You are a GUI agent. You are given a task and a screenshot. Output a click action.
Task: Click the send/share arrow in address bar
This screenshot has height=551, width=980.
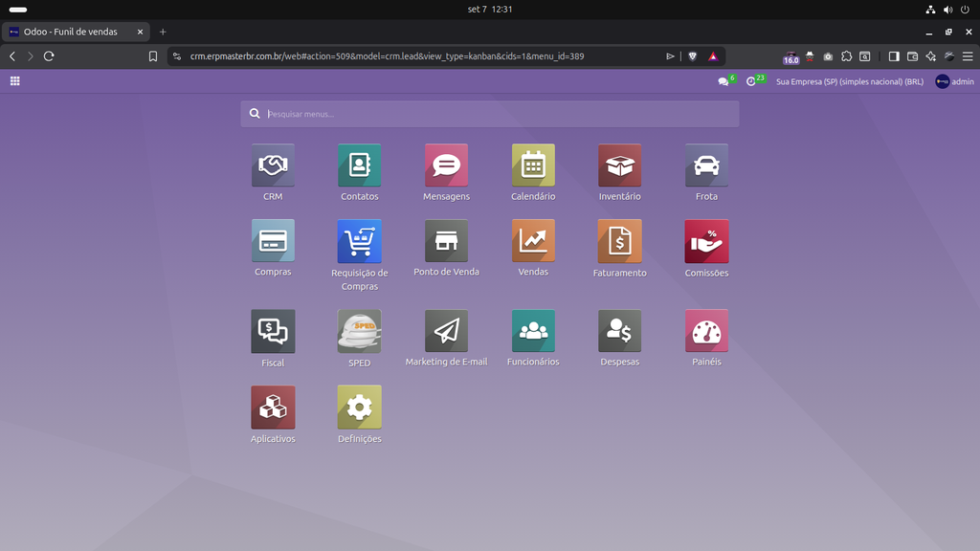(x=670, y=56)
